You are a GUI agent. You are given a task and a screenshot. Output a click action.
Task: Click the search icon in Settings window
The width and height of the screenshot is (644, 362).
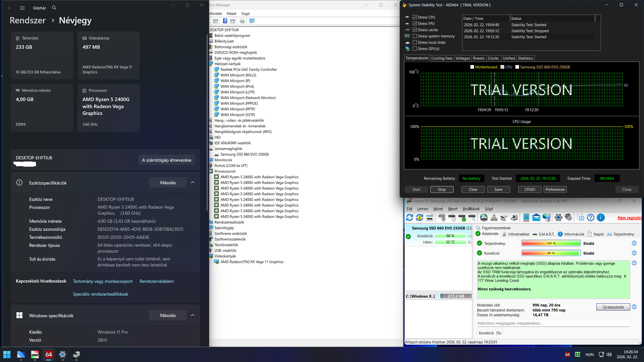(54, 8)
